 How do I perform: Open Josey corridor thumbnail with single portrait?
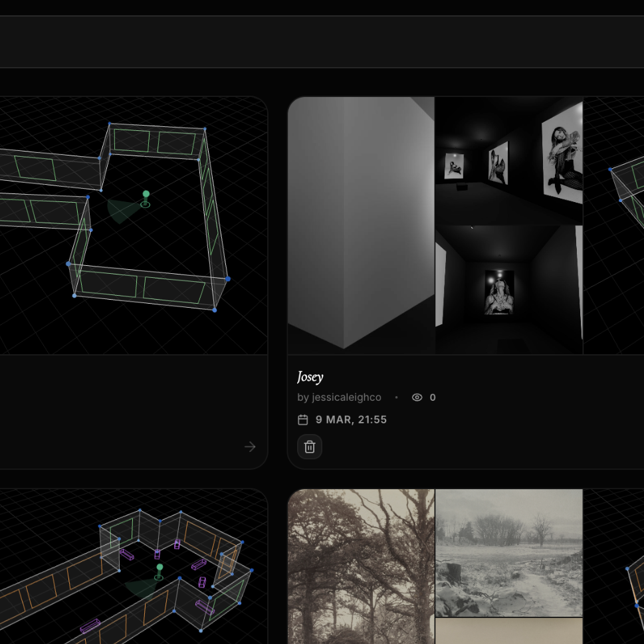tap(509, 290)
